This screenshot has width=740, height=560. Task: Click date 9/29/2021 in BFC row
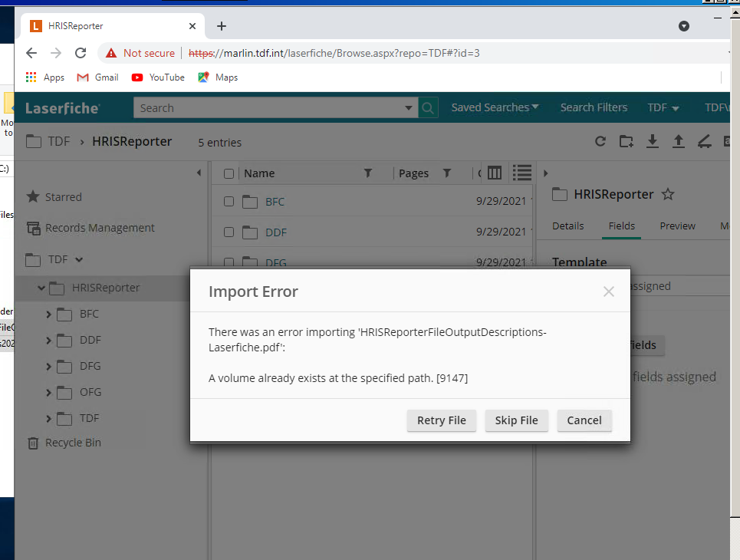click(501, 201)
